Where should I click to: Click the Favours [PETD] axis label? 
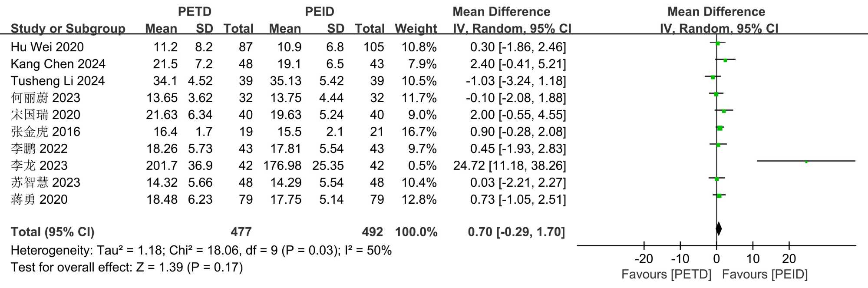click(666, 274)
